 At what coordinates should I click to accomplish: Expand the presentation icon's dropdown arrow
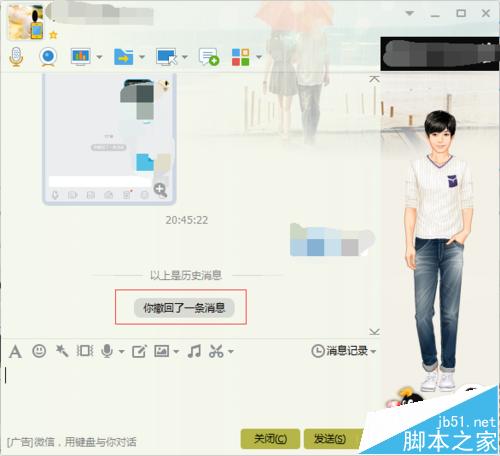(x=99, y=57)
